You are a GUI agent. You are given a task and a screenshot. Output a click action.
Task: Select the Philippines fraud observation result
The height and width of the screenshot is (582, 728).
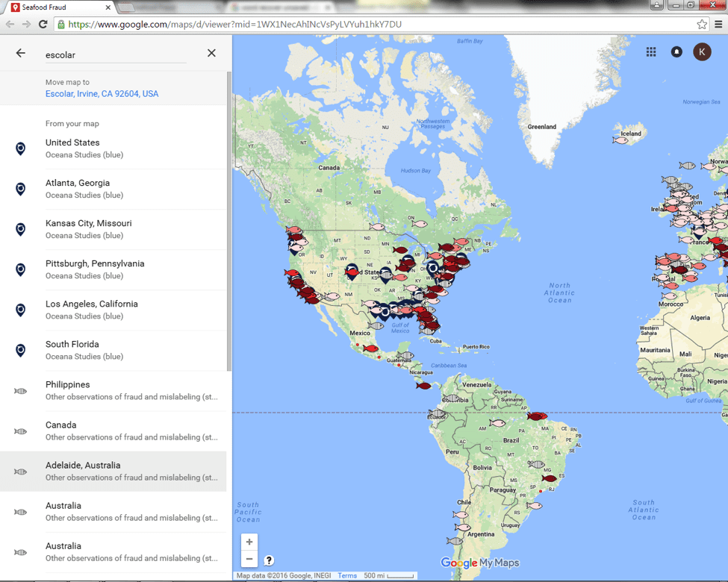coord(113,391)
